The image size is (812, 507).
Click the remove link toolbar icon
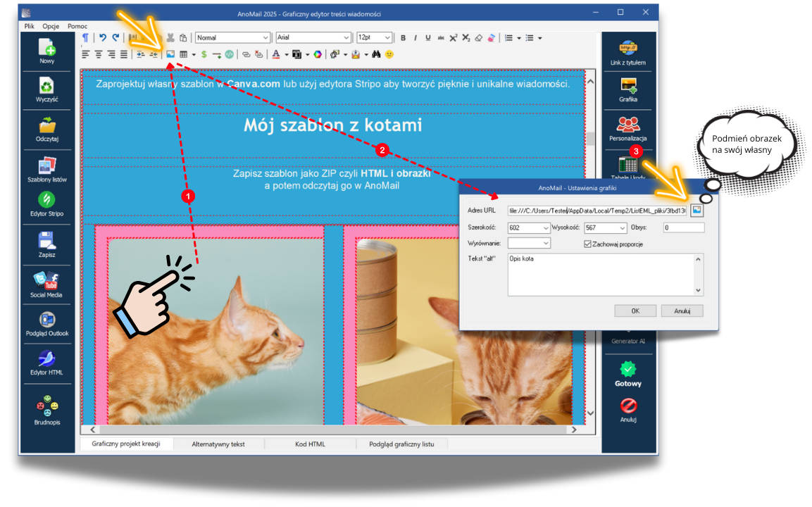coord(259,54)
